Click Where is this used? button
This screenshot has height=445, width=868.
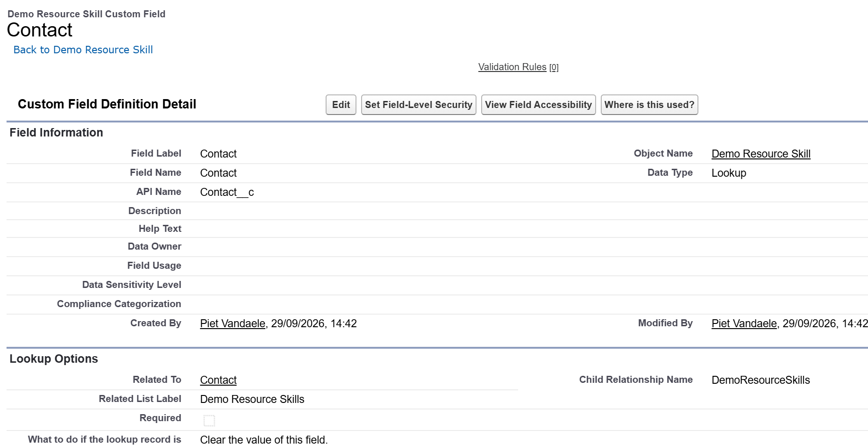point(649,105)
